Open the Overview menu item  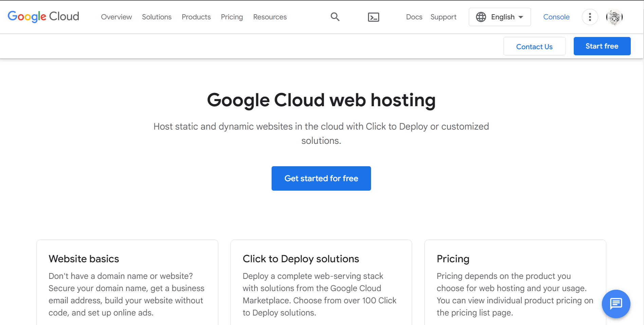[116, 17]
